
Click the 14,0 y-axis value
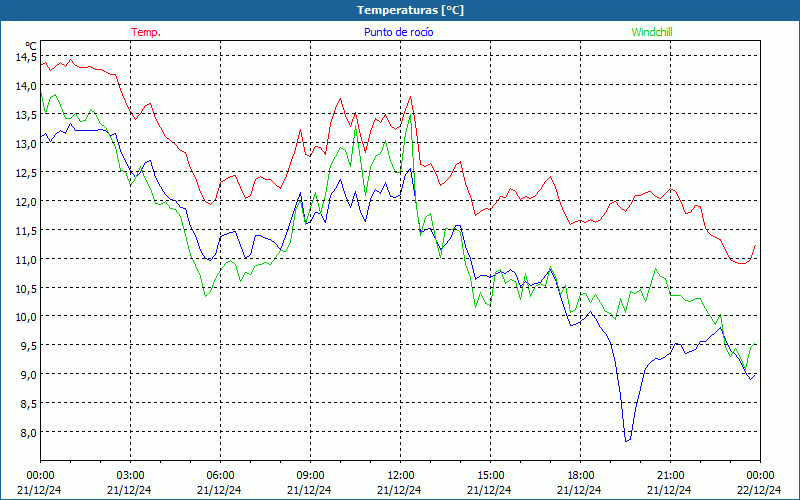[26, 86]
